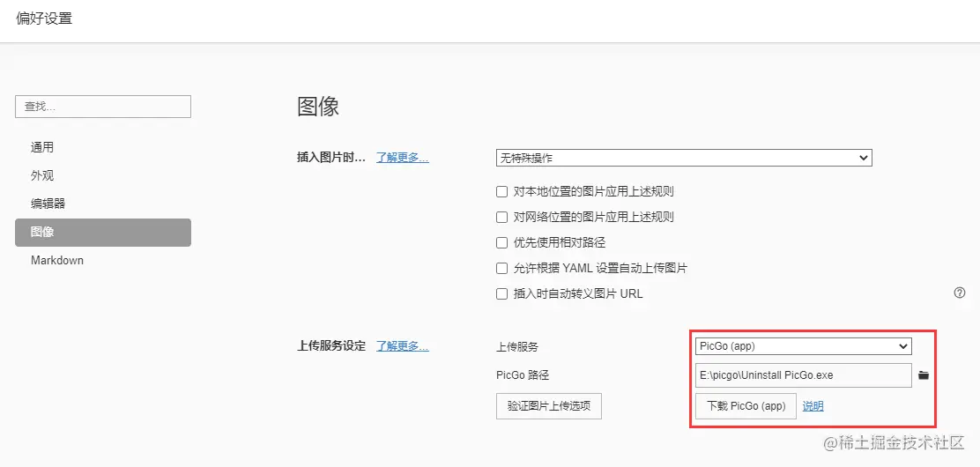The height and width of the screenshot is (467, 980).
Task: Toggle auto upload by YAML setting checkbox
Action: click(501, 268)
